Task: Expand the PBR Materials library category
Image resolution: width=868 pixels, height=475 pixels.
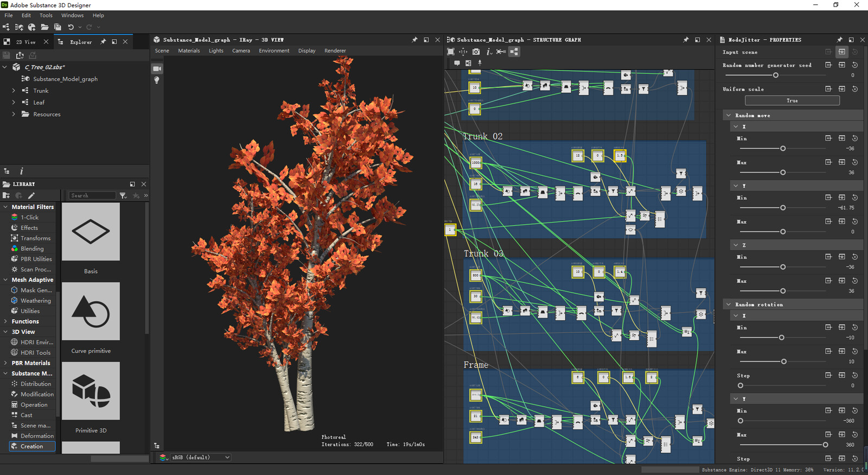Action: tap(5, 363)
